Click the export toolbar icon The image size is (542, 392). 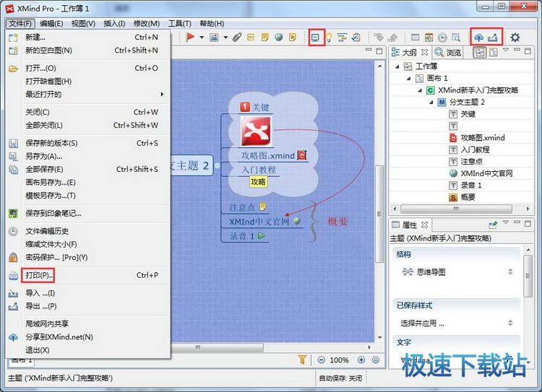pos(493,38)
